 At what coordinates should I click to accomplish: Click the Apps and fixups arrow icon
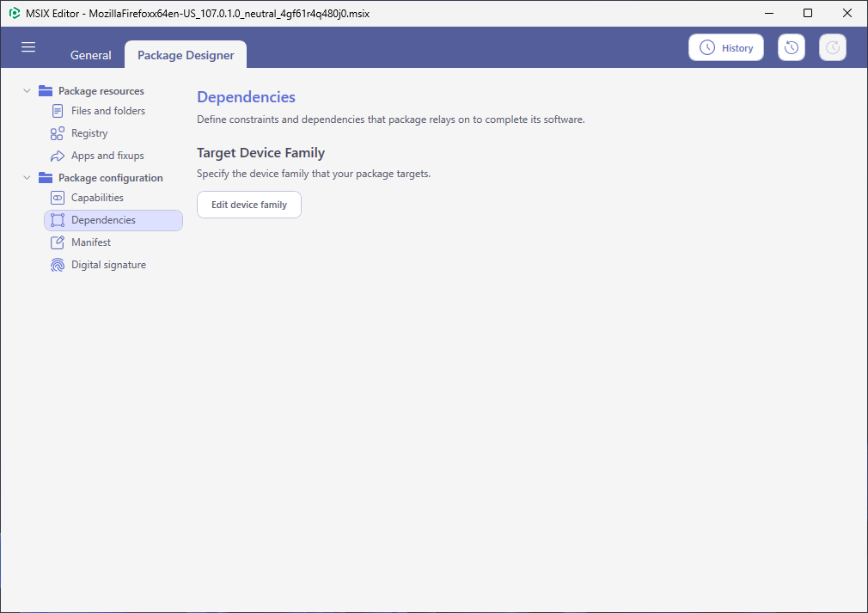tap(57, 156)
